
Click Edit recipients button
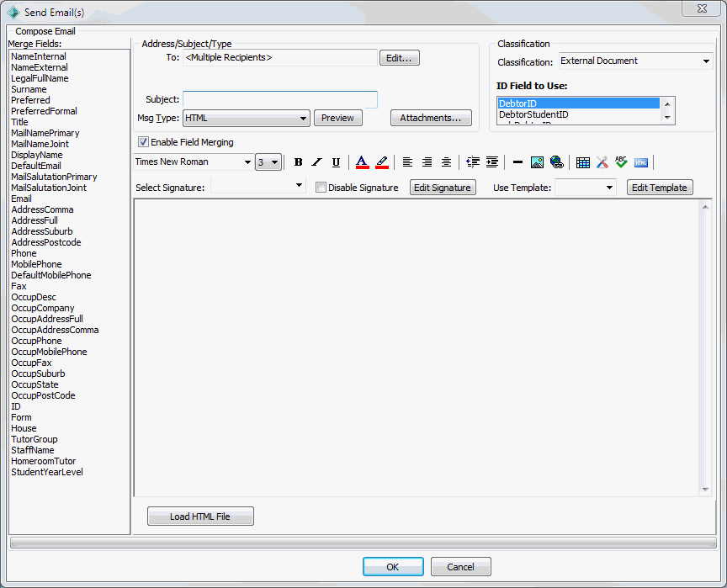coord(399,58)
